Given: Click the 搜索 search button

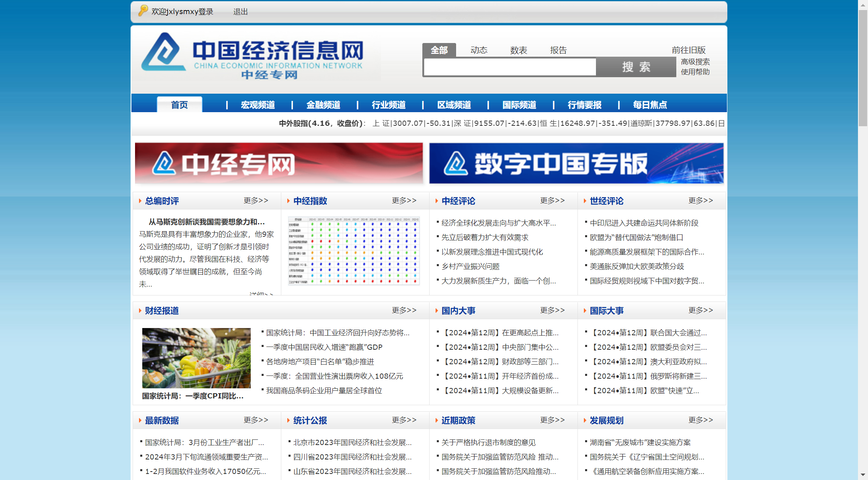Looking at the screenshot, I should (636, 67).
